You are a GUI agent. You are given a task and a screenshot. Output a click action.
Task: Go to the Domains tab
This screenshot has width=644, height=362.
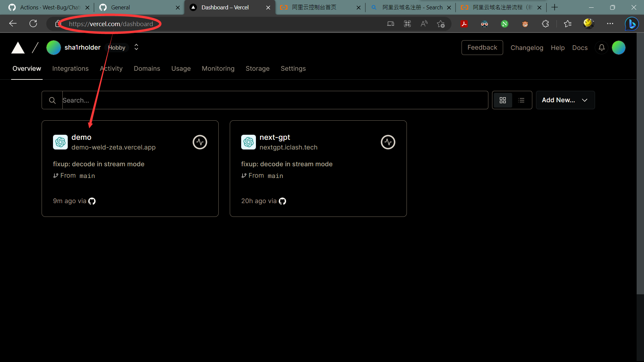click(147, 68)
